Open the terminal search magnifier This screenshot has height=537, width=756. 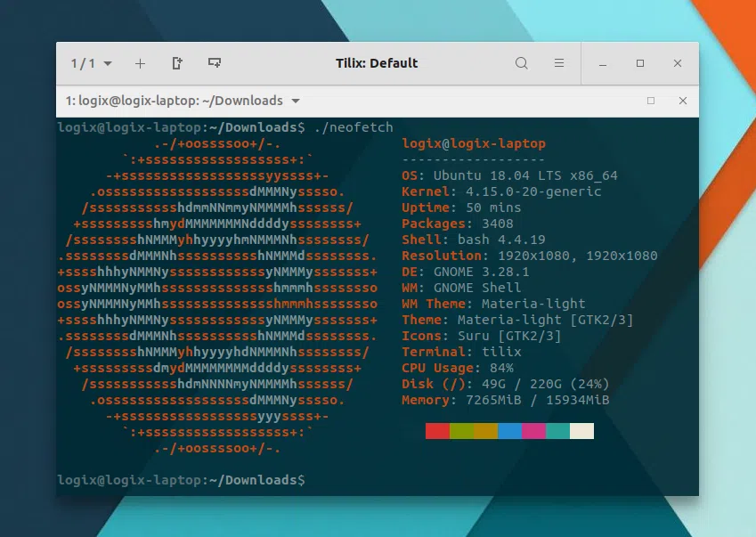(x=521, y=63)
